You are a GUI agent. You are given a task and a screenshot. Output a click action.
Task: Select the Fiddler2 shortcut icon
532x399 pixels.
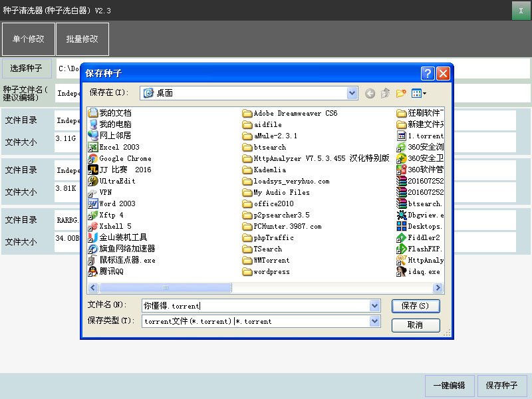402,237
